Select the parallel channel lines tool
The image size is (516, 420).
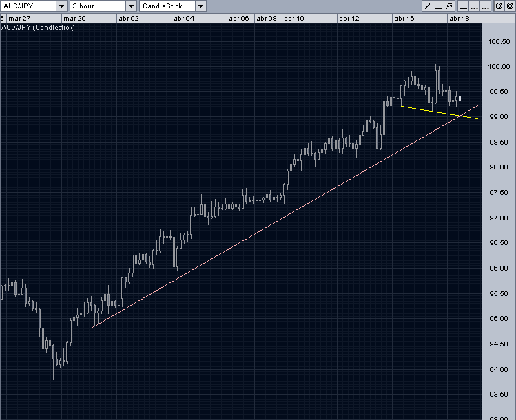(438, 6)
